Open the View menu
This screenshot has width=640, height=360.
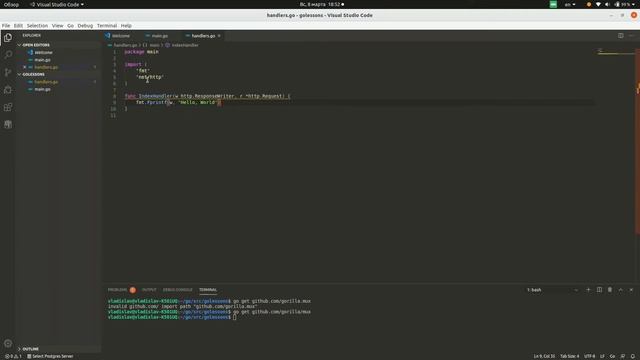pos(58,25)
